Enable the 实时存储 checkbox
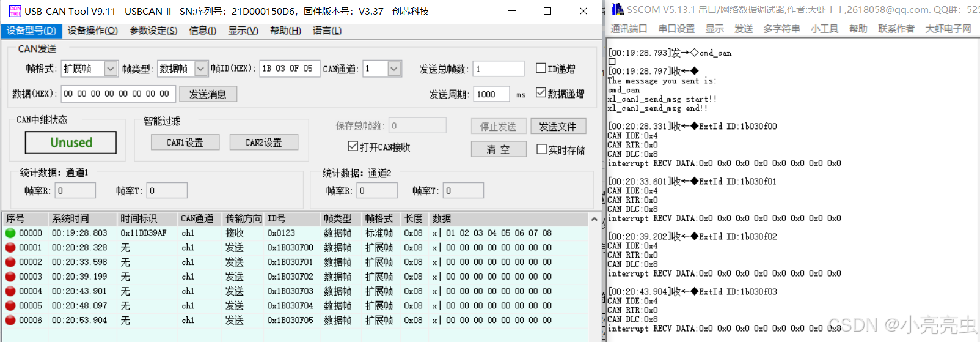 [541, 149]
